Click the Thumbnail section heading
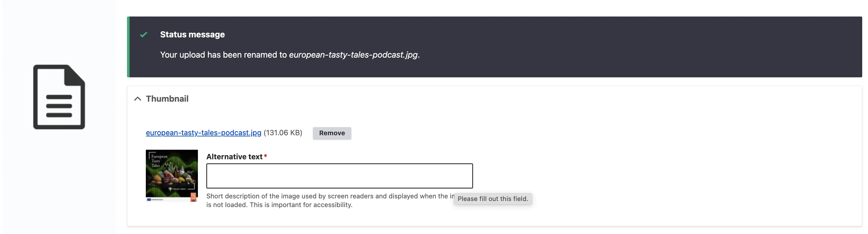 point(167,99)
